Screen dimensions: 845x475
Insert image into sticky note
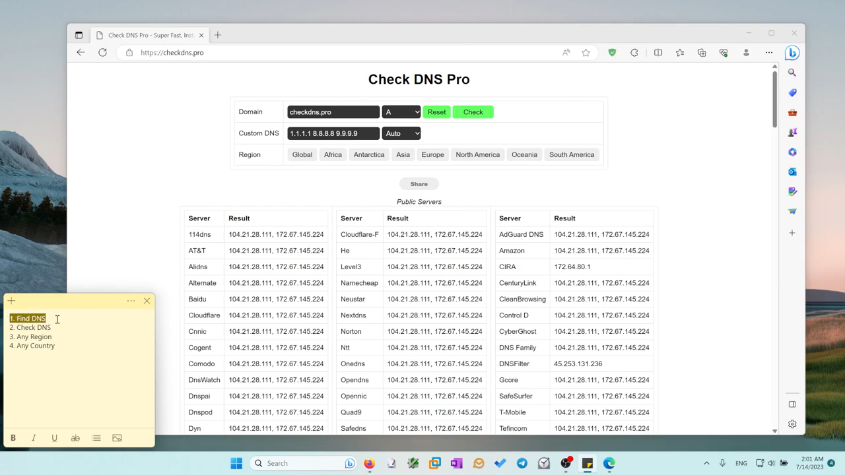(117, 438)
